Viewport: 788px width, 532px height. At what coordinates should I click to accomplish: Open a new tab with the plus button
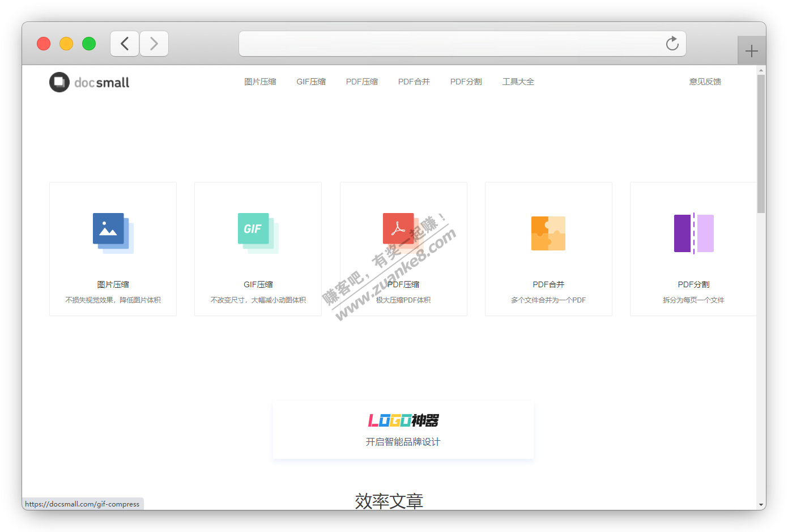pyautogui.click(x=752, y=51)
